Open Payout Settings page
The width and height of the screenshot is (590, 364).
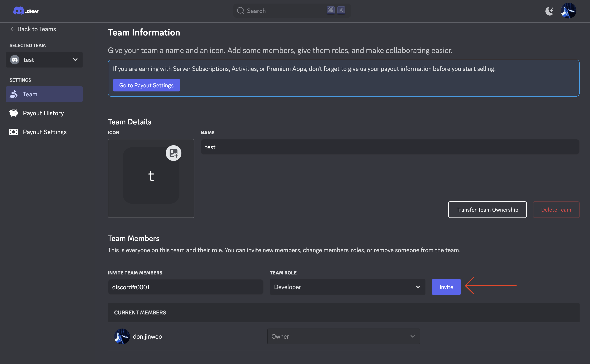coord(45,132)
